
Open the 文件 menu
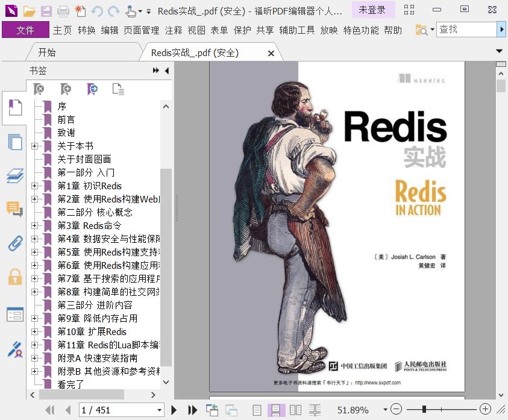(x=25, y=30)
